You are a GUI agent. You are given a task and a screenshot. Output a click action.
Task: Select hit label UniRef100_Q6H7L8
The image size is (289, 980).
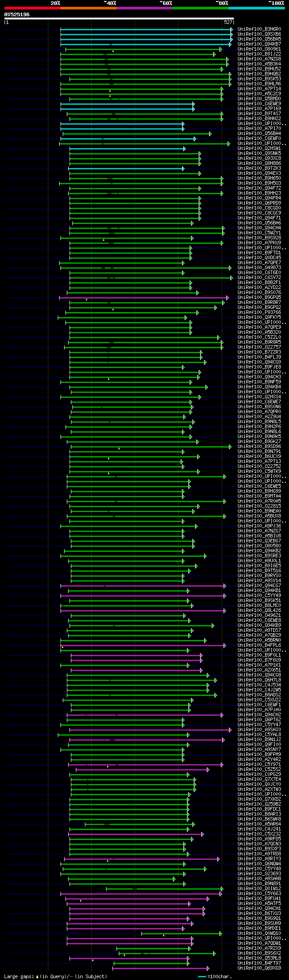pos(259,680)
